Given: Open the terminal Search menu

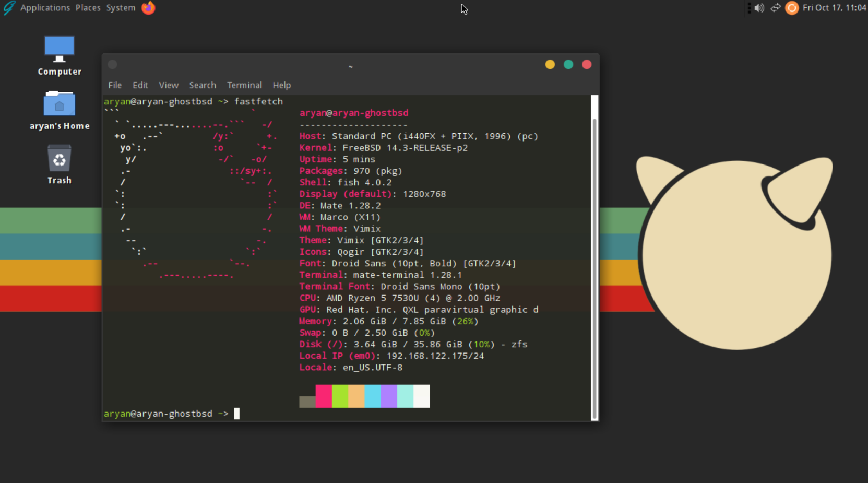Looking at the screenshot, I should 203,85.
